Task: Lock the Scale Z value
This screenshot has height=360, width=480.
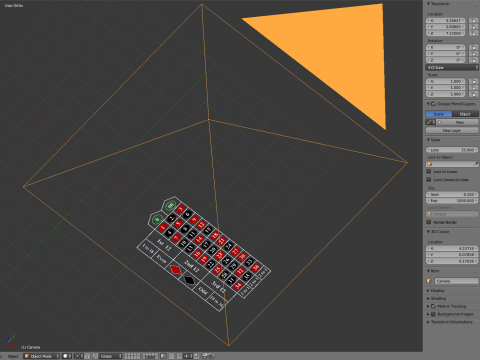Action: (473, 94)
